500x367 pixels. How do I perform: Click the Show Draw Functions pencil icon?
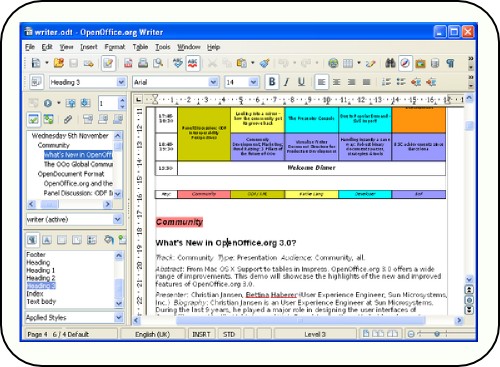(370, 63)
